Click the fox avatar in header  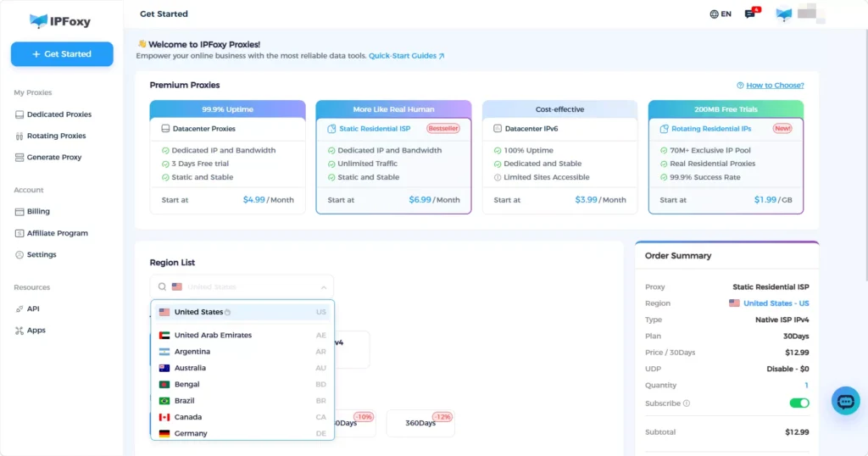point(784,14)
